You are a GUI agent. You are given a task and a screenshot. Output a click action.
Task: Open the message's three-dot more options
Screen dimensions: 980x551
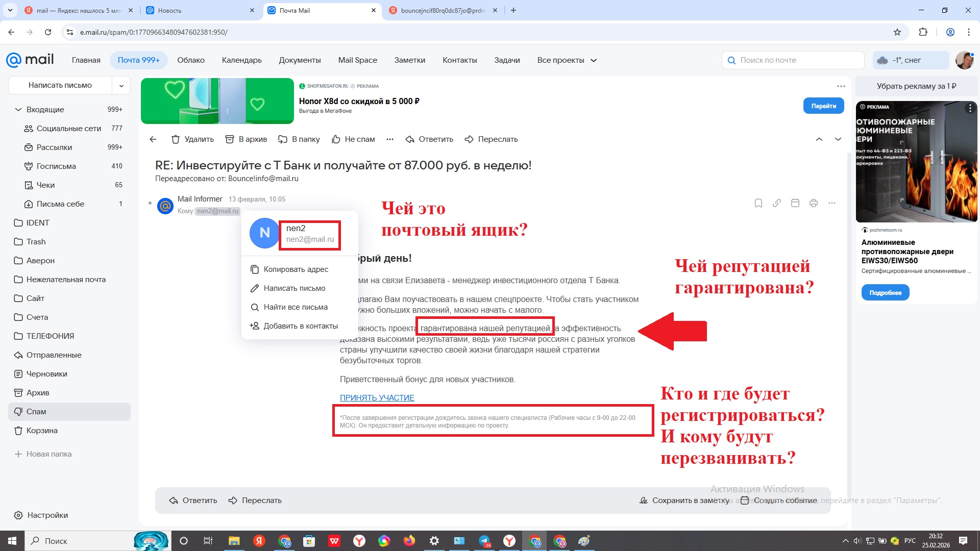pos(832,203)
